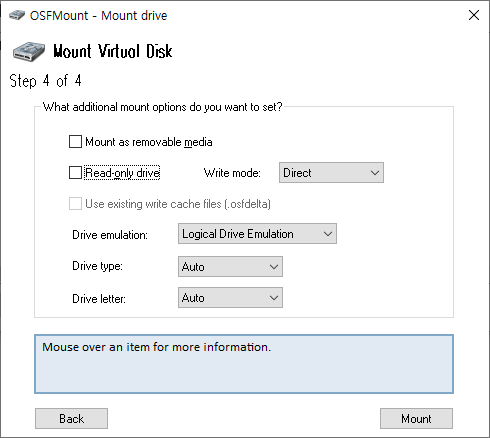Click the 'Write mode:' label
The image size is (490, 438).
(x=232, y=173)
